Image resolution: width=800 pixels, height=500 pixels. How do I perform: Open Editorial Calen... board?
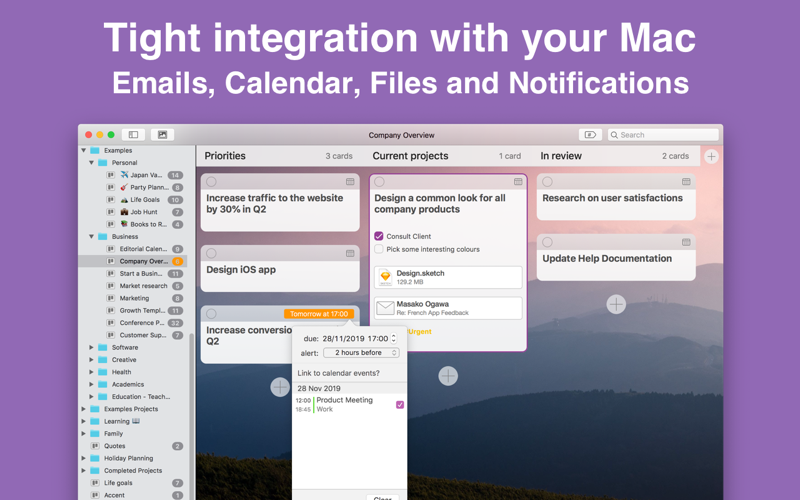point(144,249)
